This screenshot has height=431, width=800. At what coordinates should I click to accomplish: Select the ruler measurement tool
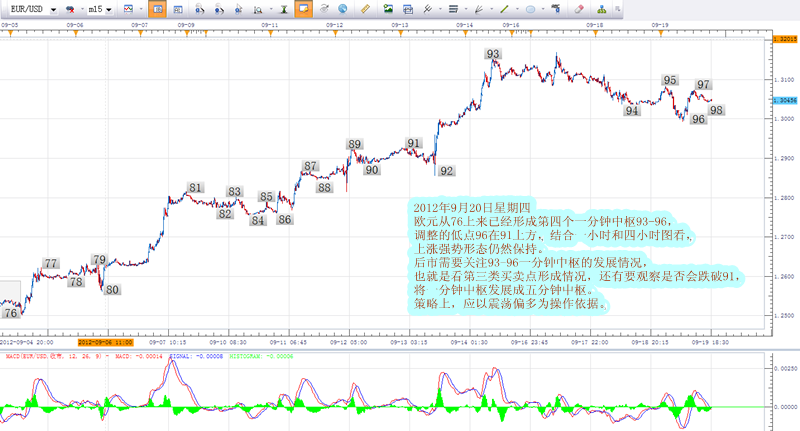coord(365,9)
